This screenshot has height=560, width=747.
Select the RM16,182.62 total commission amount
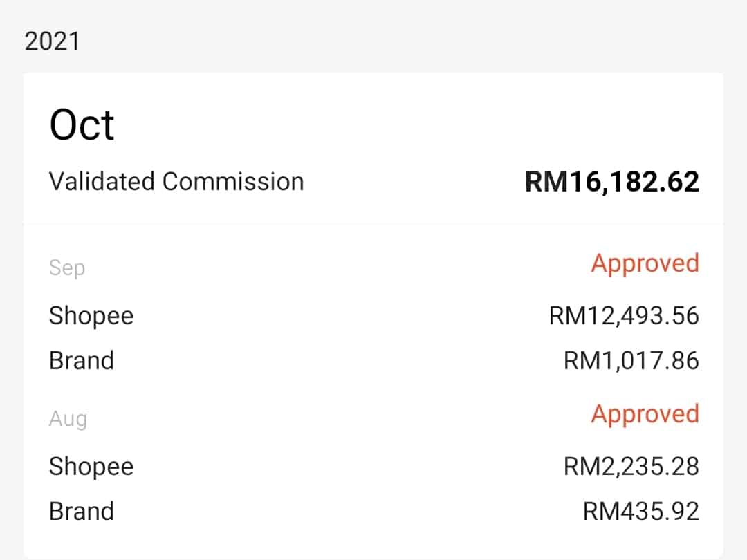click(612, 182)
